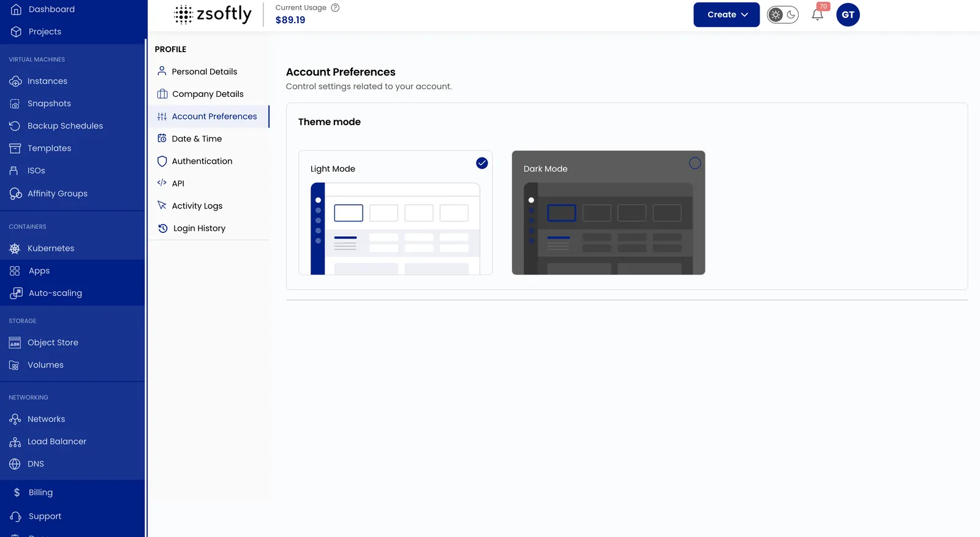Toggle the light/dark theme switch in header
This screenshot has height=537, width=980.
click(783, 15)
